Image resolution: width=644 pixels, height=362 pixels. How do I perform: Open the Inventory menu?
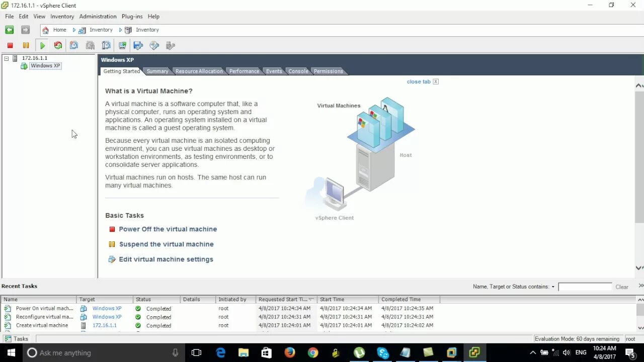coord(62,17)
